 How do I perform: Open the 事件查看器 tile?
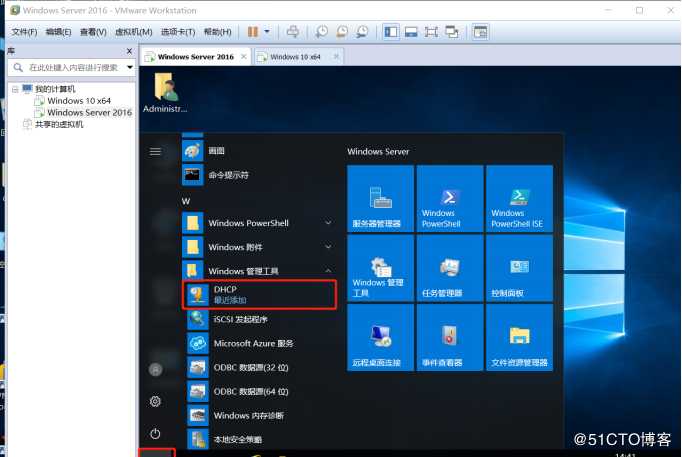pos(450,337)
